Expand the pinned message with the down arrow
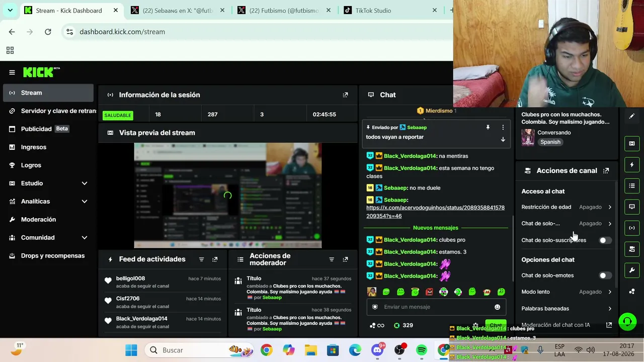The width and height of the screenshot is (644, 362). pyautogui.click(x=503, y=140)
